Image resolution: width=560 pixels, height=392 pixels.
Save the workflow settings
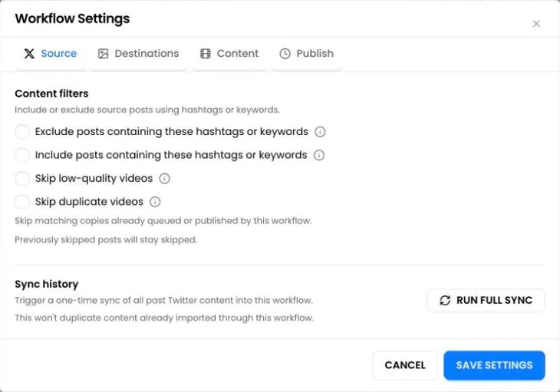point(494,365)
